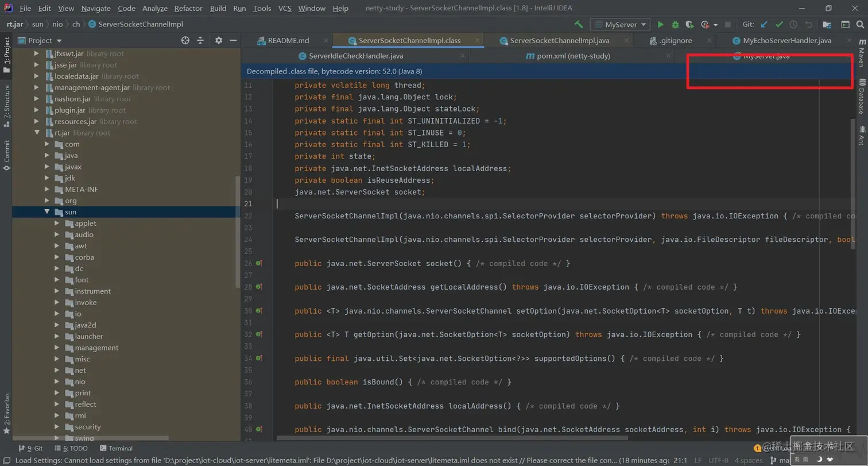Click the rt.jar breadcrumb
Viewport: 868px width, 466px height.
[x=14, y=25]
